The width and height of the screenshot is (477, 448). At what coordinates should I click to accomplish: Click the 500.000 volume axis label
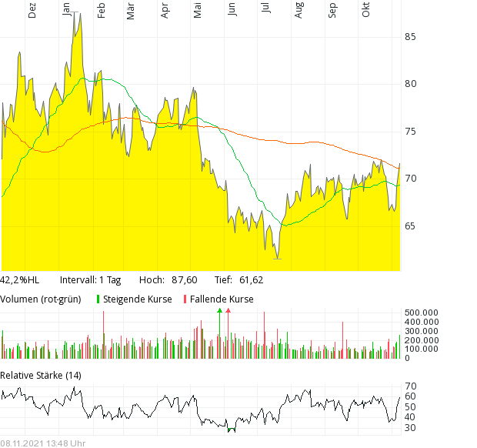(421, 312)
